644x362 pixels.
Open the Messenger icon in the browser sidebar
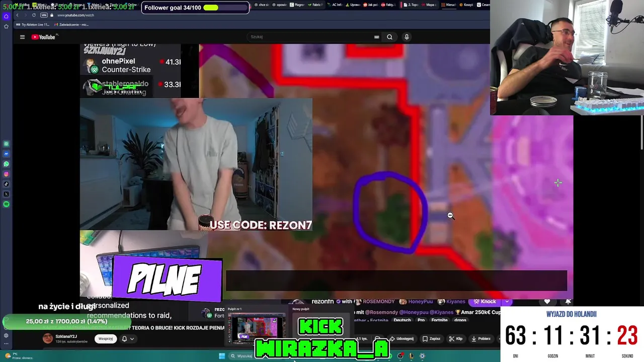(x=6, y=154)
